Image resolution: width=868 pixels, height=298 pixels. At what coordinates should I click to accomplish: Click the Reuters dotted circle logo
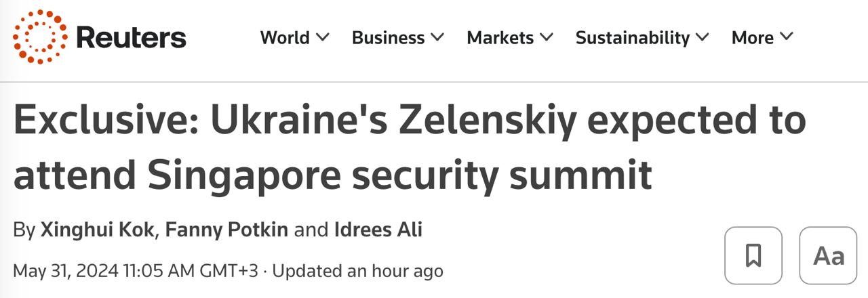[40, 37]
